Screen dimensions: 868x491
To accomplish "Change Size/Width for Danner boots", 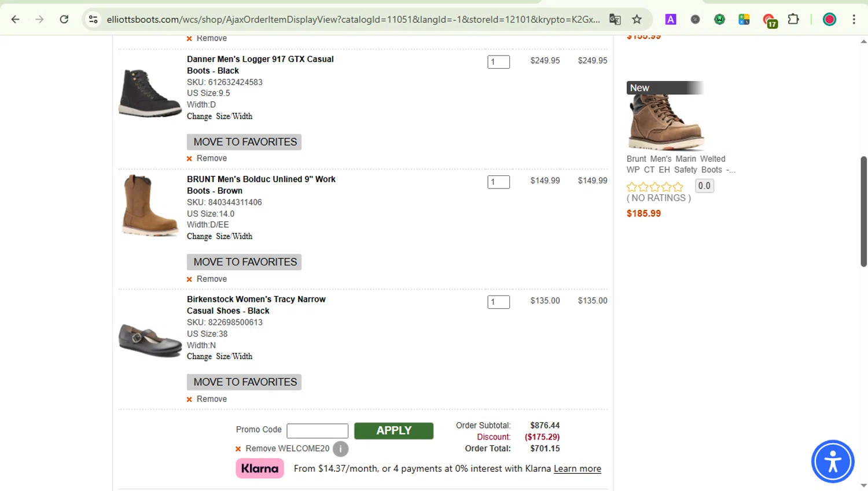I will tap(220, 116).
